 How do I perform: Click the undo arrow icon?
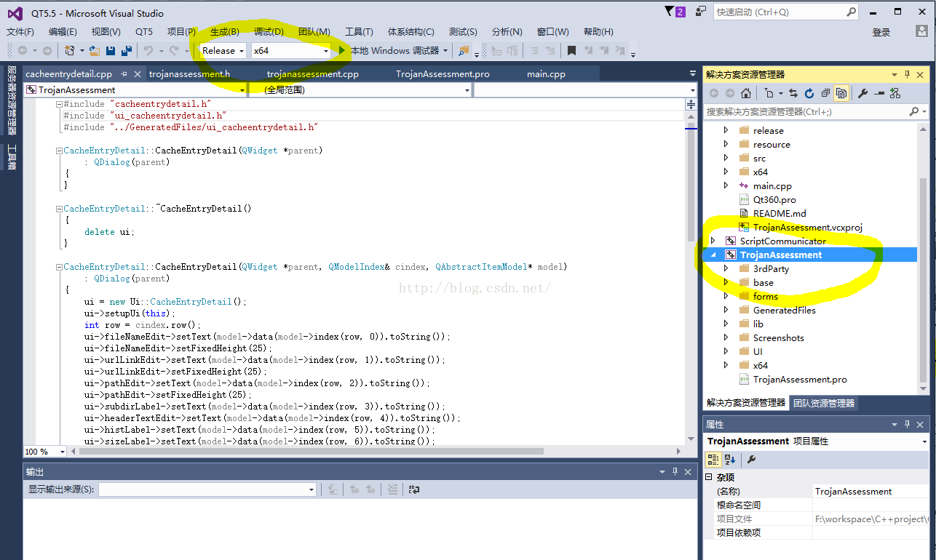click(x=148, y=51)
